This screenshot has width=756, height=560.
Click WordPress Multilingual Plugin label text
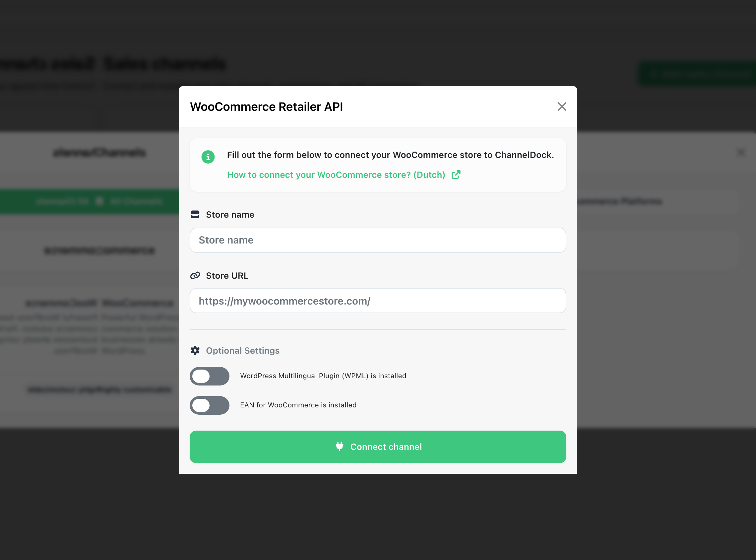click(x=323, y=376)
